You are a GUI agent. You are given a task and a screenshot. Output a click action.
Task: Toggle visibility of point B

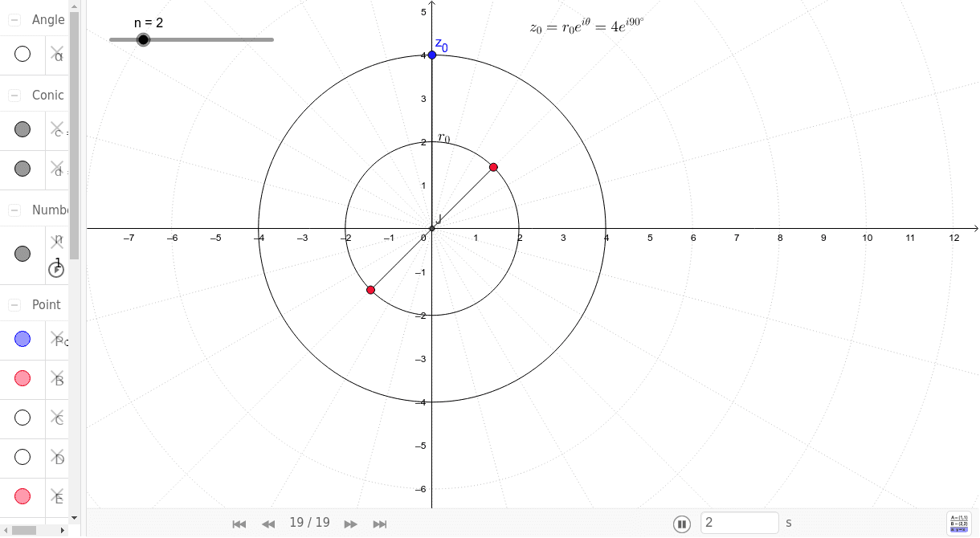pos(22,378)
